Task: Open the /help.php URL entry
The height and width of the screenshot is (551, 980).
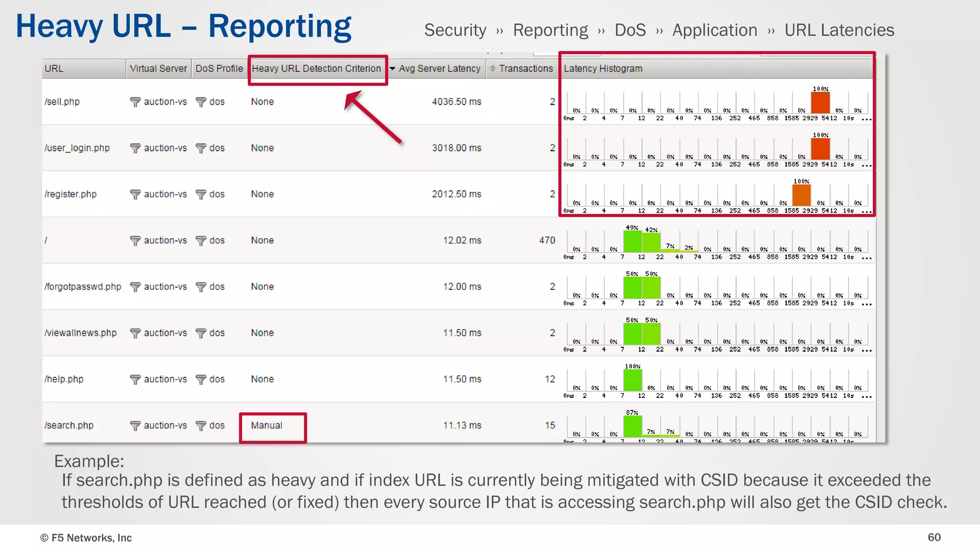Action: [x=64, y=379]
